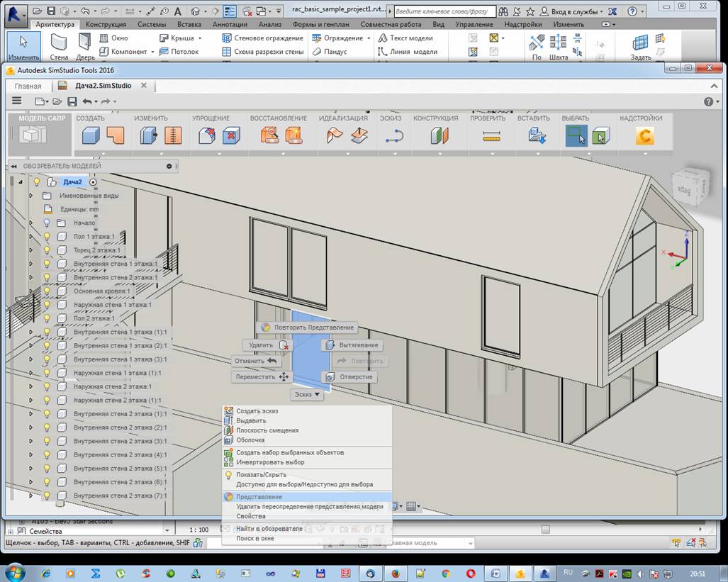Open the Эскиз dropdown in marking menu
Screen dimensions: 728x582
(x=307, y=394)
